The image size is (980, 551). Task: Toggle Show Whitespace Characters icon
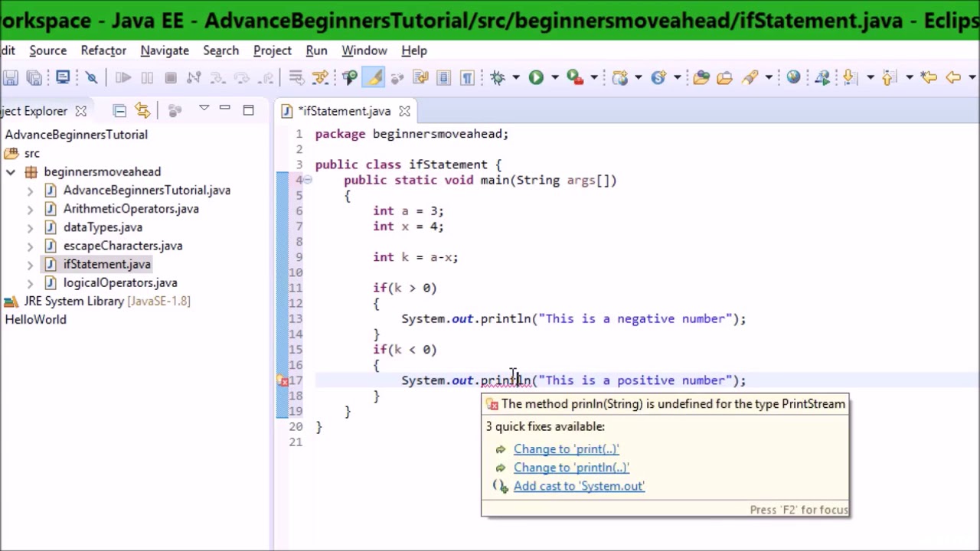click(467, 77)
